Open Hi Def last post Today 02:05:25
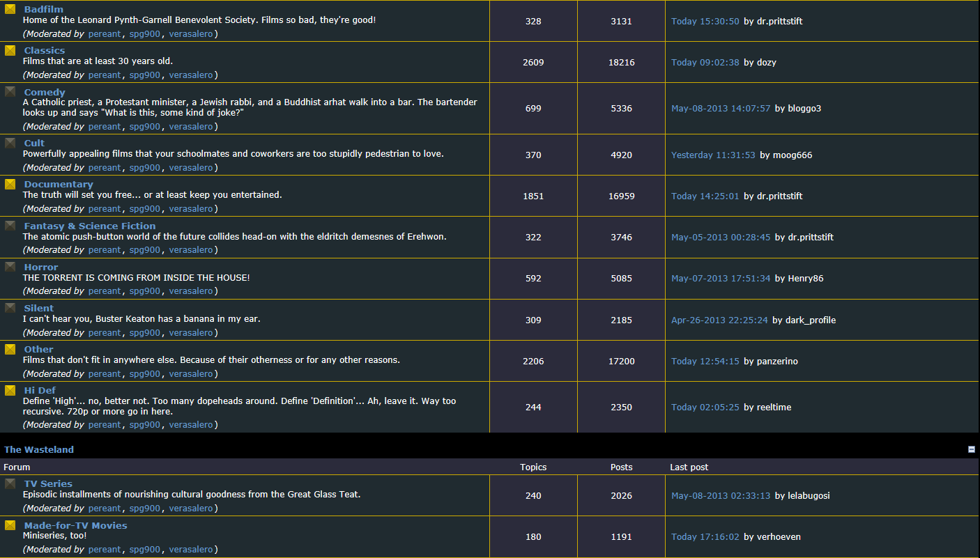The width and height of the screenshot is (980, 558). point(705,407)
